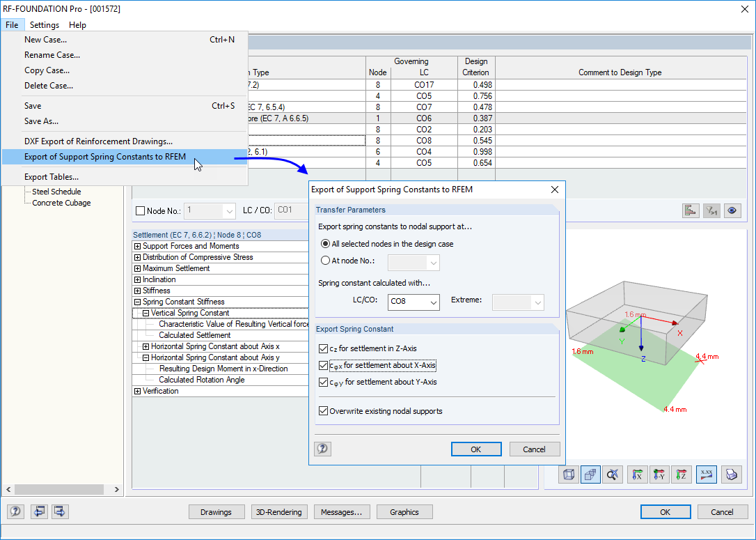Screen dimensions: 756x540
Task: Activate the zoom view tool
Action: pos(613,474)
